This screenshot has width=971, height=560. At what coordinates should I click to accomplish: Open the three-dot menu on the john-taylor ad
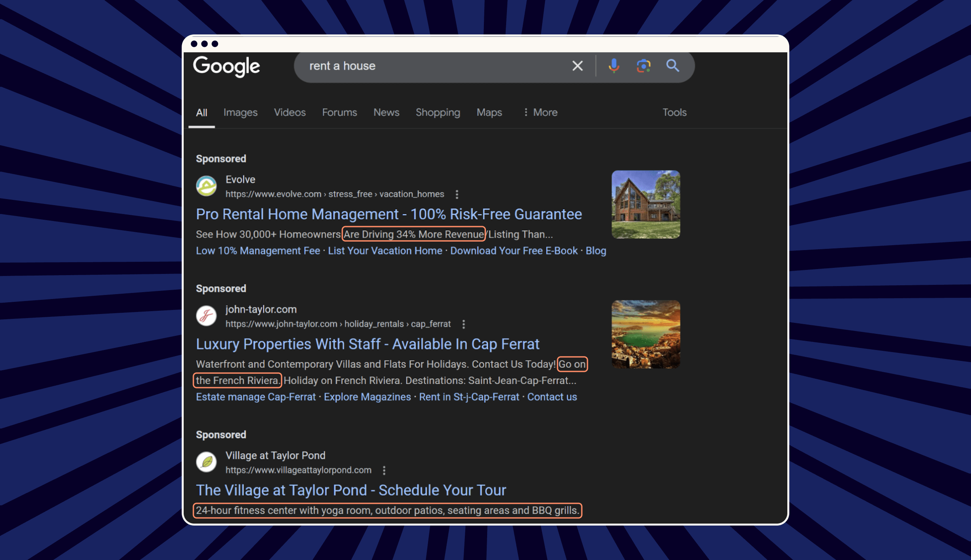pyautogui.click(x=463, y=324)
